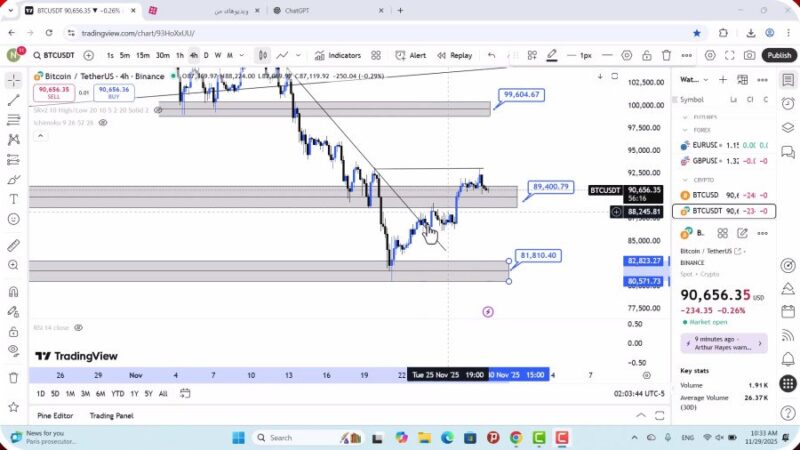Click the Publish button
800x450 pixels.
pos(779,55)
